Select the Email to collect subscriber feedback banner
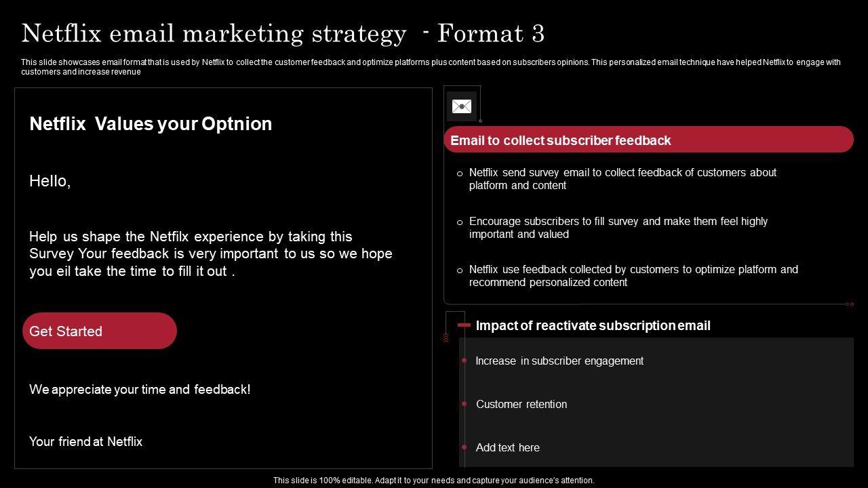 tap(648, 140)
